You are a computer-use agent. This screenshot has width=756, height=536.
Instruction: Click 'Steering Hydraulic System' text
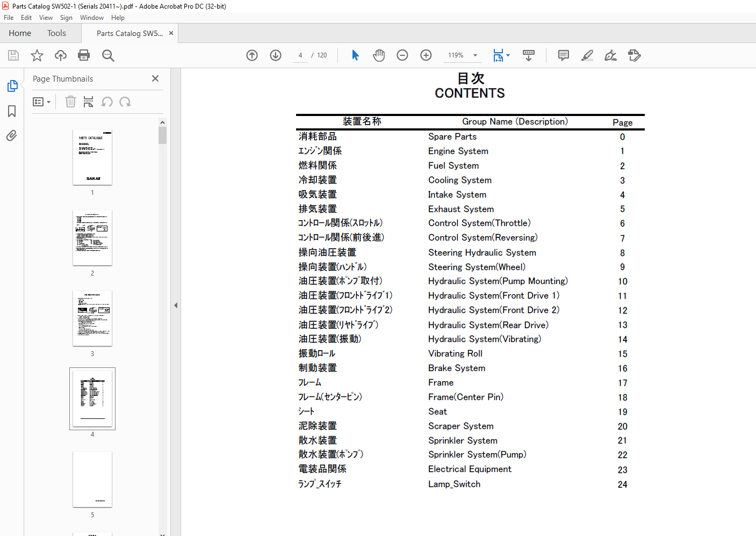482,253
